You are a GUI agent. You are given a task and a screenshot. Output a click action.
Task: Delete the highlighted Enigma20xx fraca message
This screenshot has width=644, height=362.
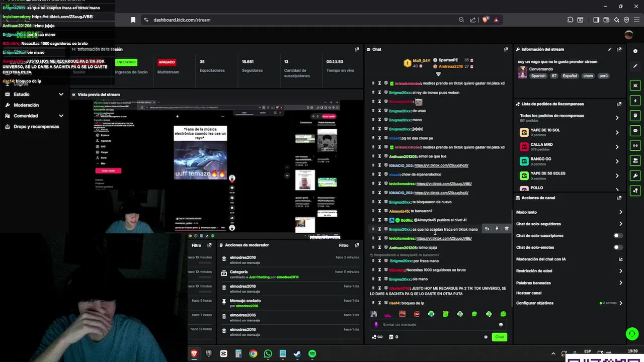(x=506, y=229)
